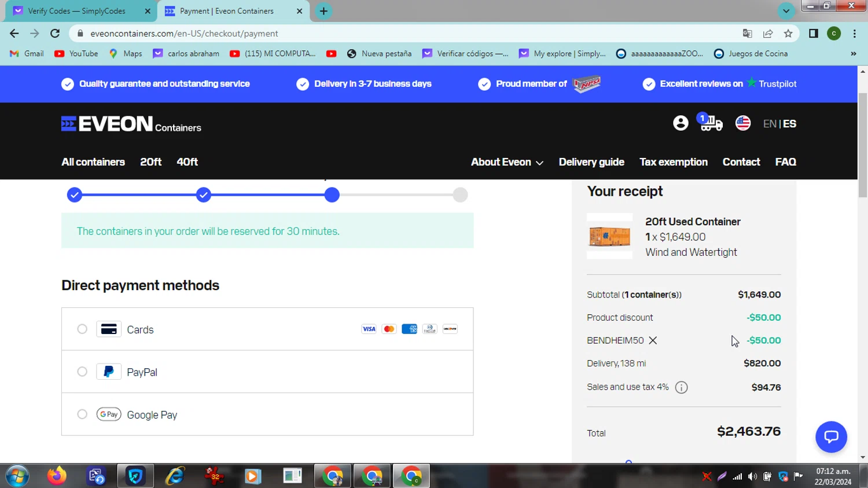Reload the current page

[x=55, y=34]
